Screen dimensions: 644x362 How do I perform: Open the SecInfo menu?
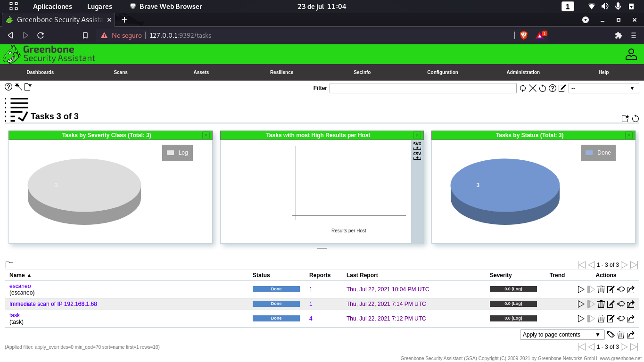pyautogui.click(x=362, y=72)
